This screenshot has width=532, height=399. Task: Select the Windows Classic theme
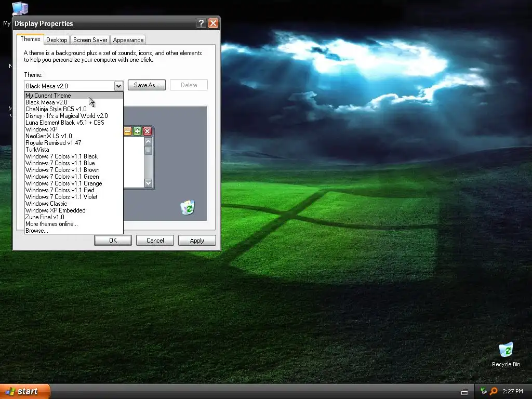[x=74, y=204]
